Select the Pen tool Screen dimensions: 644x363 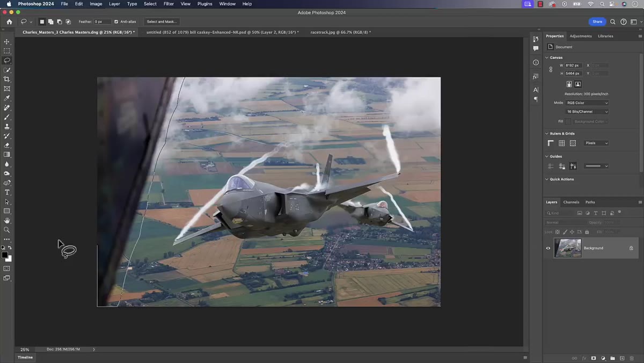(7, 183)
